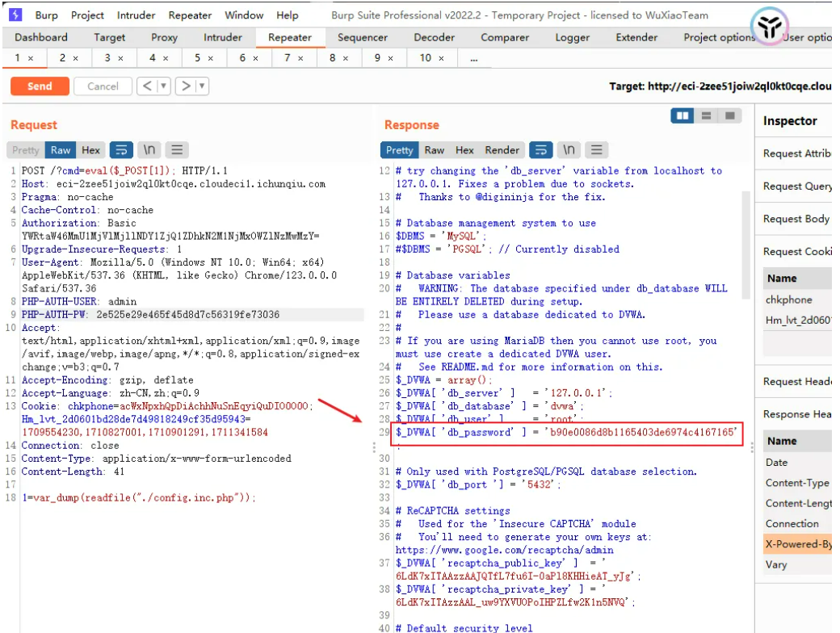
Task: Collapse Request Cookies section in Inspector
Action: [x=796, y=252]
